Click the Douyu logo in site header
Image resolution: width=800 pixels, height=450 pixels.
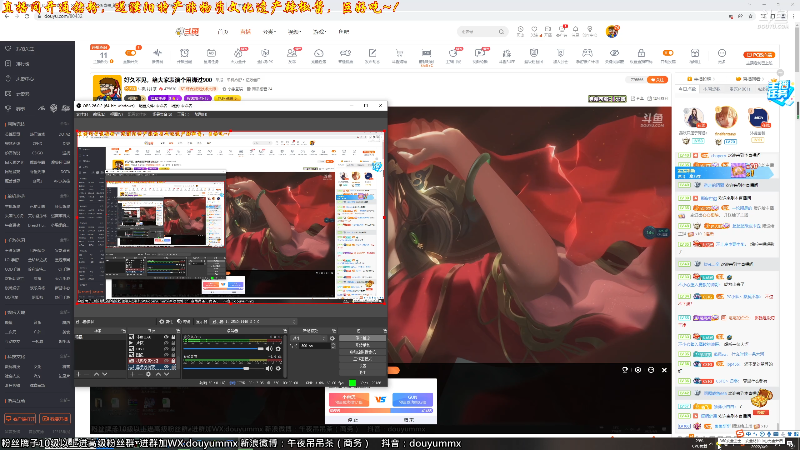click(x=187, y=32)
